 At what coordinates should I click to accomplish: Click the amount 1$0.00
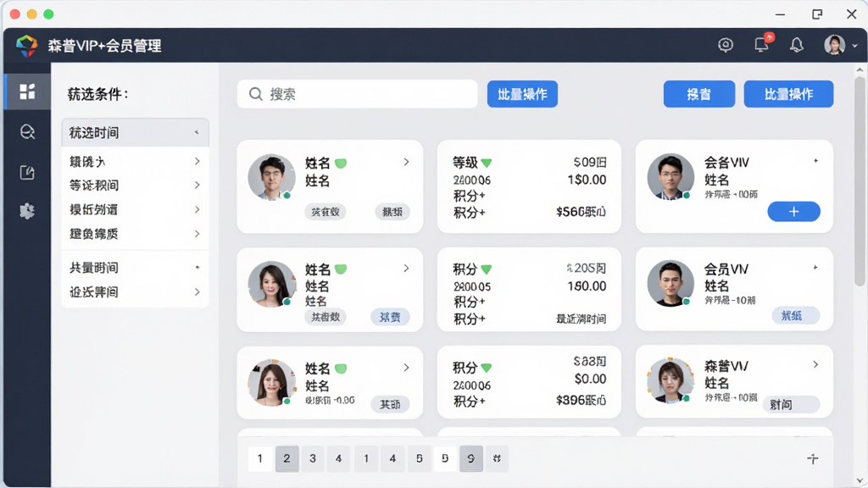point(587,180)
